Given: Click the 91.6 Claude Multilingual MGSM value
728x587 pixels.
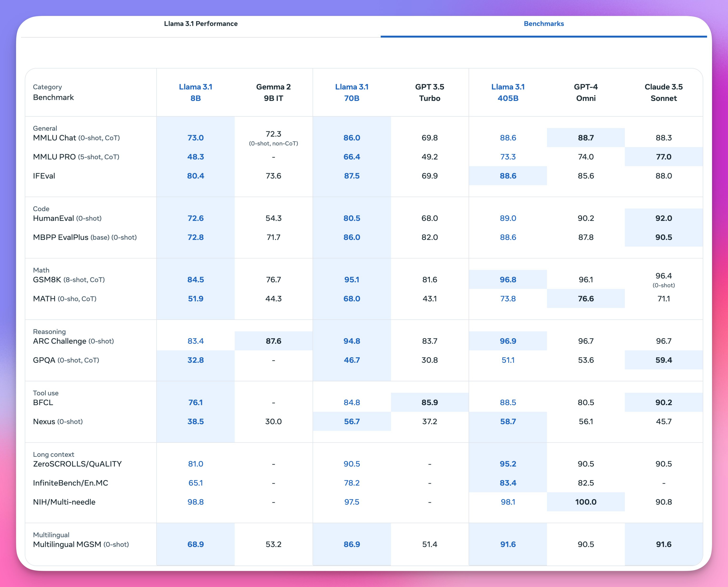Looking at the screenshot, I should click(664, 544).
